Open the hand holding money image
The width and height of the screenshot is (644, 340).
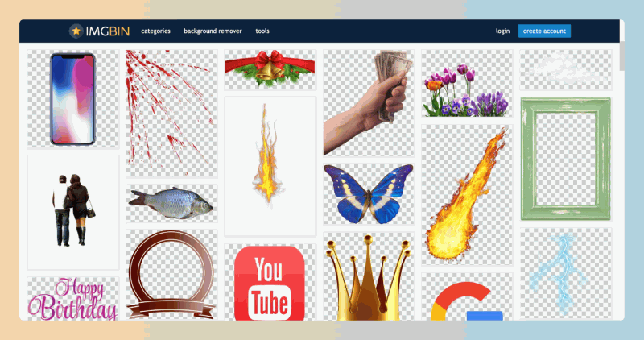[369, 103]
